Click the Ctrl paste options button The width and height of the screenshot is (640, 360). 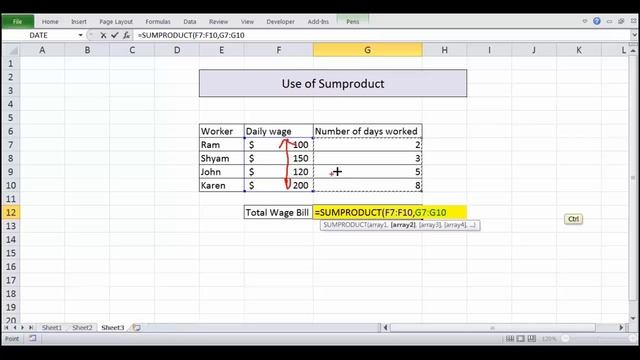tap(573, 219)
